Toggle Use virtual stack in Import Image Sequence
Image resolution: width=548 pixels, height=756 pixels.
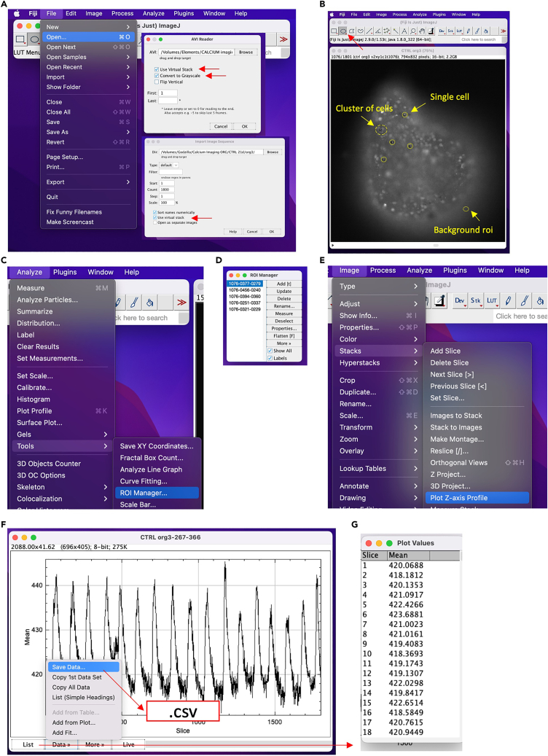click(154, 217)
